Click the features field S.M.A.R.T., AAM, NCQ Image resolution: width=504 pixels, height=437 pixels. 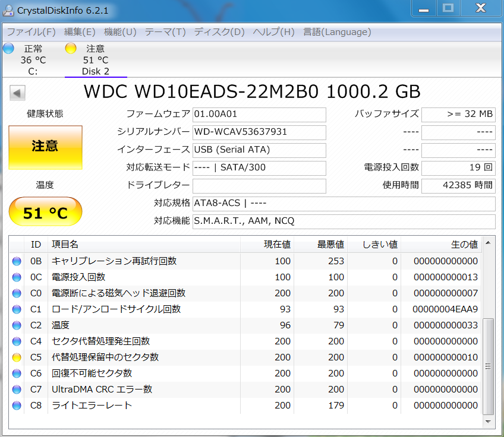tap(344, 221)
